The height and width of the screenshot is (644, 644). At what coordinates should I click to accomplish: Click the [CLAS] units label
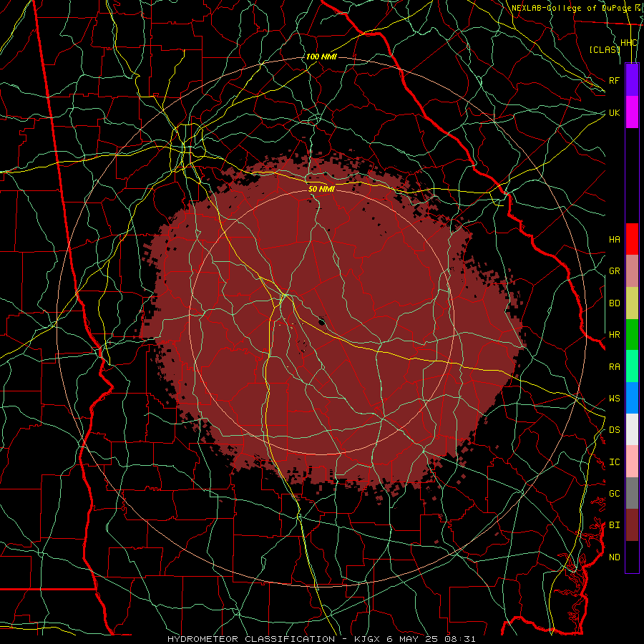(x=604, y=49)
